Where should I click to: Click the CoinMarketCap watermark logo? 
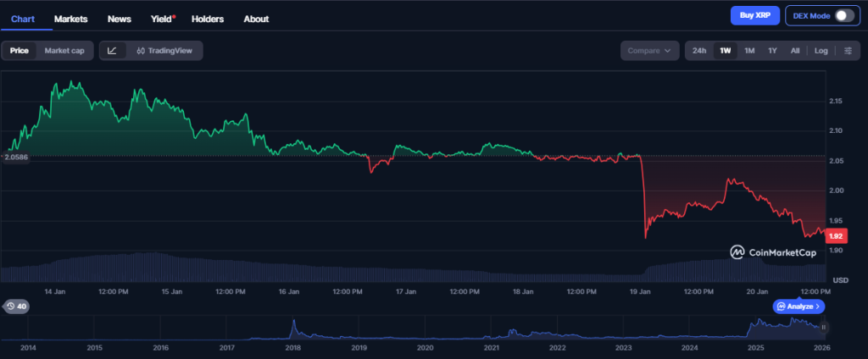point(773,251)
